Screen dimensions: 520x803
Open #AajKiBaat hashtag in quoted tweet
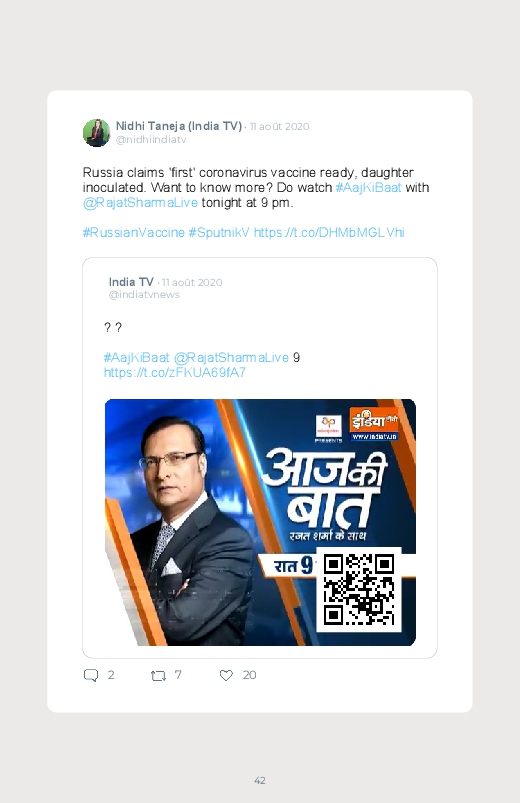[x=136, y=357]
